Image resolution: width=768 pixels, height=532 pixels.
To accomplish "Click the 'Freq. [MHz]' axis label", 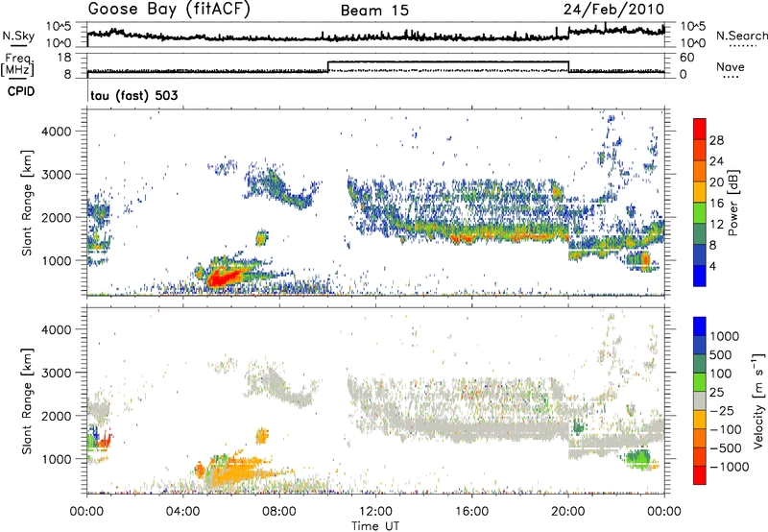I will 17,64.
